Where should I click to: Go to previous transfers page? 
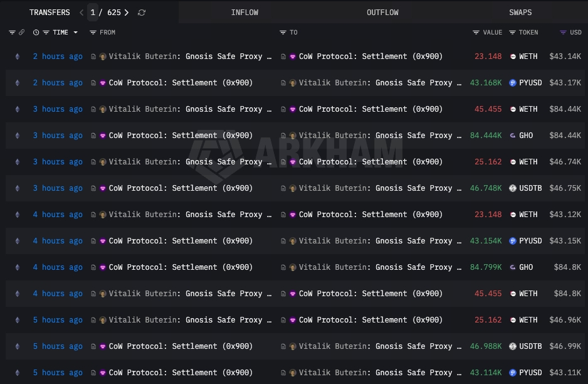(x=81, y=13)
